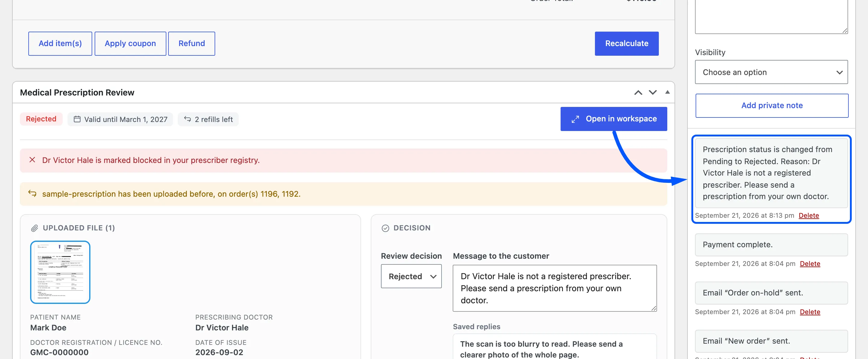The height and width of the screenshot is (359, 868).
Task: Open the Visibility dropdown
Action: click(x=771, y=72)
